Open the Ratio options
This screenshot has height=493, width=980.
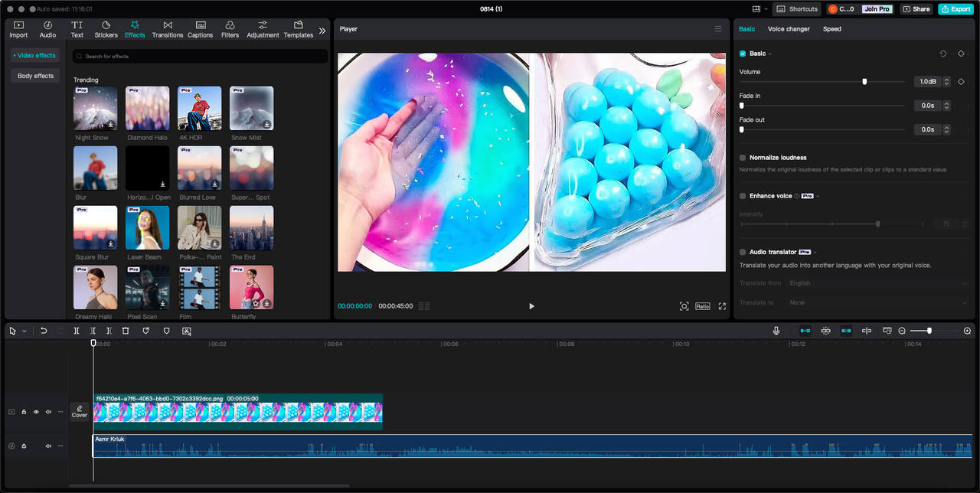tap(703, 306)
